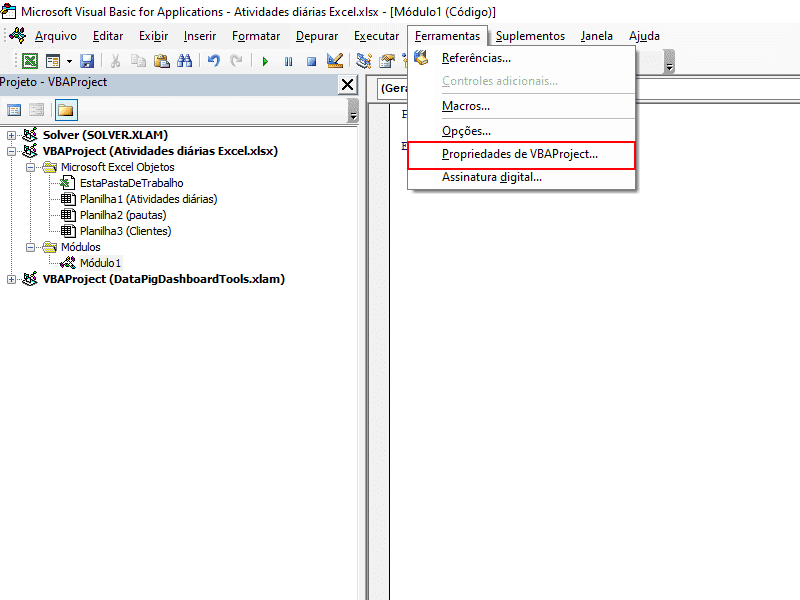Run macro with the green play icon

(x=265, y=61)
